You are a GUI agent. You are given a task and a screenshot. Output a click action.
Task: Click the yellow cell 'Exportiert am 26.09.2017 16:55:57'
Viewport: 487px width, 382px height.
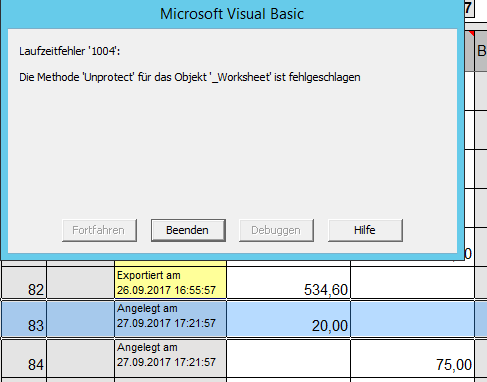[x=170, y=283]
